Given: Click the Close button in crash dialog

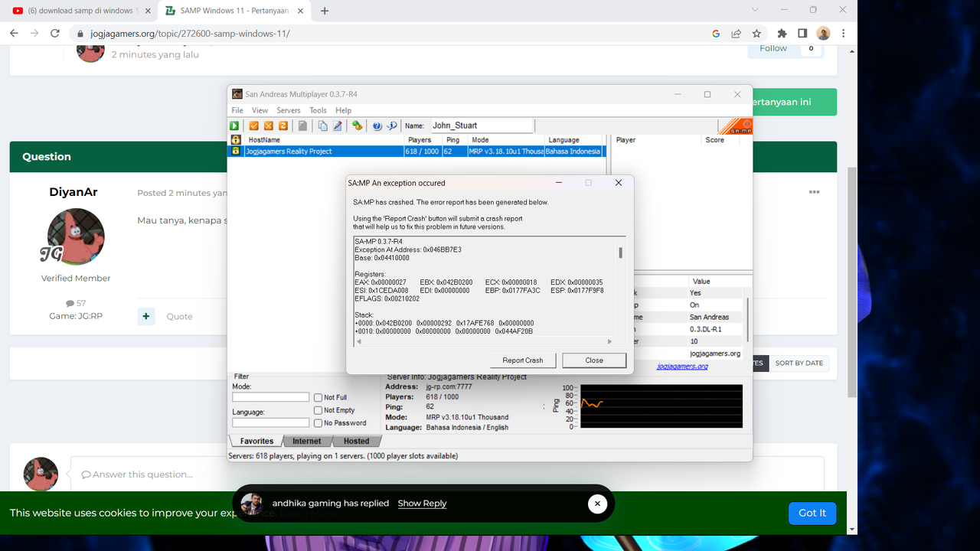Looking at the screenshot, I should click(594, 360).
